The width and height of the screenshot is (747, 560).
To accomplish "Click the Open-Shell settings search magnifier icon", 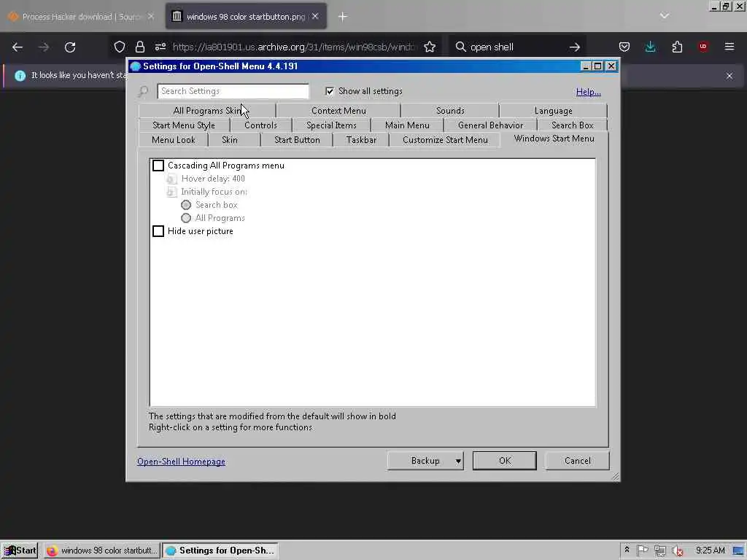I will pos(143,91).
